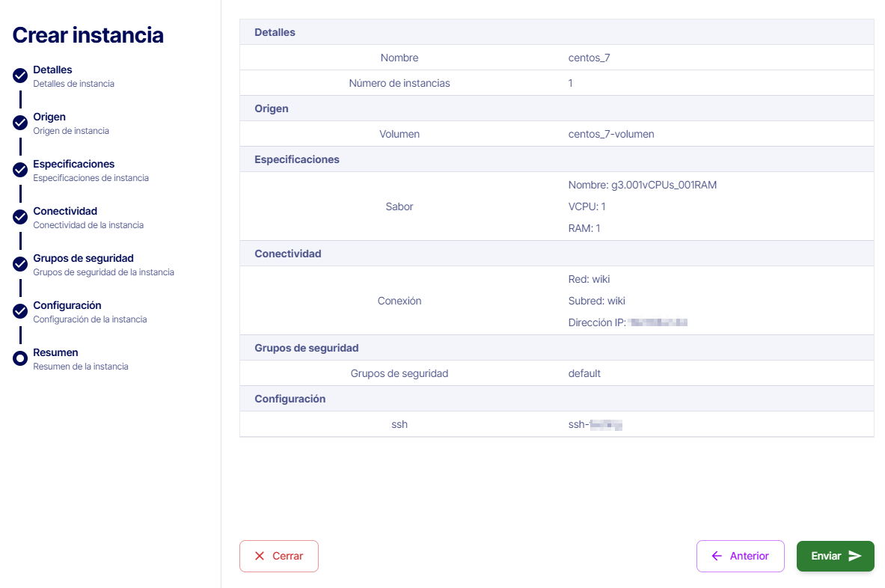Return to the Conectividad step
This screenshot has width=885, height=588.
65,211
